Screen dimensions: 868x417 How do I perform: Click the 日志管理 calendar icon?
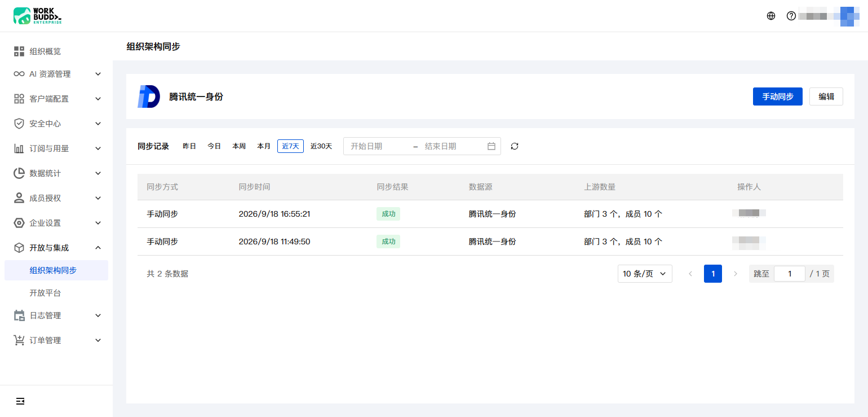click(19, 315)
